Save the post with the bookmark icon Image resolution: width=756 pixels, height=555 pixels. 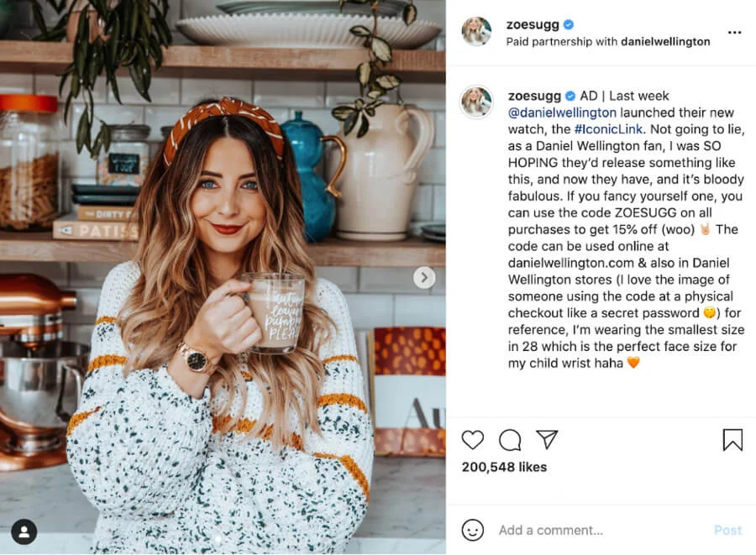point(732,440)
